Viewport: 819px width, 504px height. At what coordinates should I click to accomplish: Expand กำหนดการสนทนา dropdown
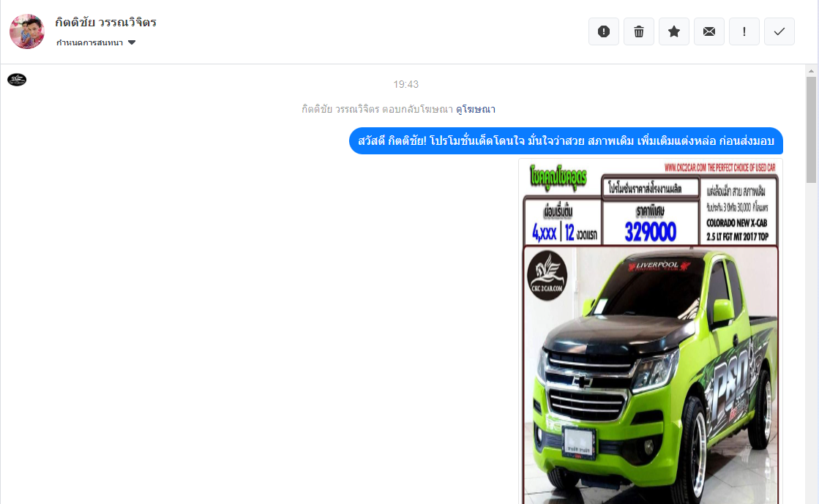pyautogui.click(x=96, y=43)
